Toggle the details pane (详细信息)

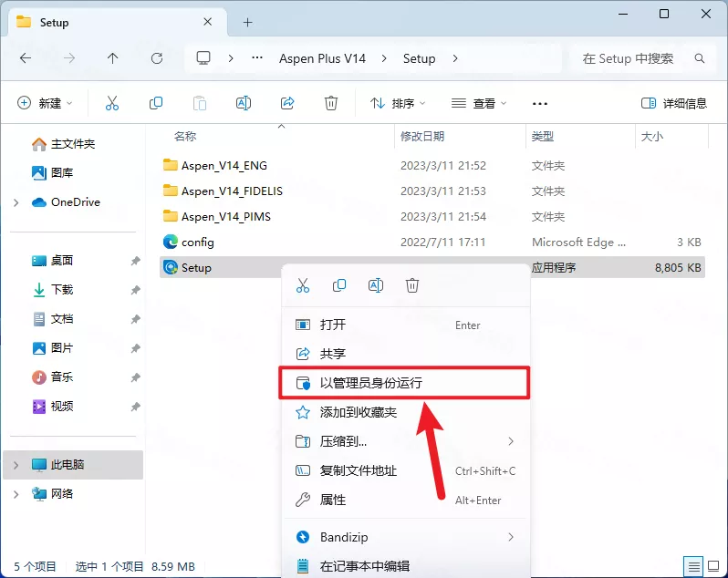pos(673,103)
